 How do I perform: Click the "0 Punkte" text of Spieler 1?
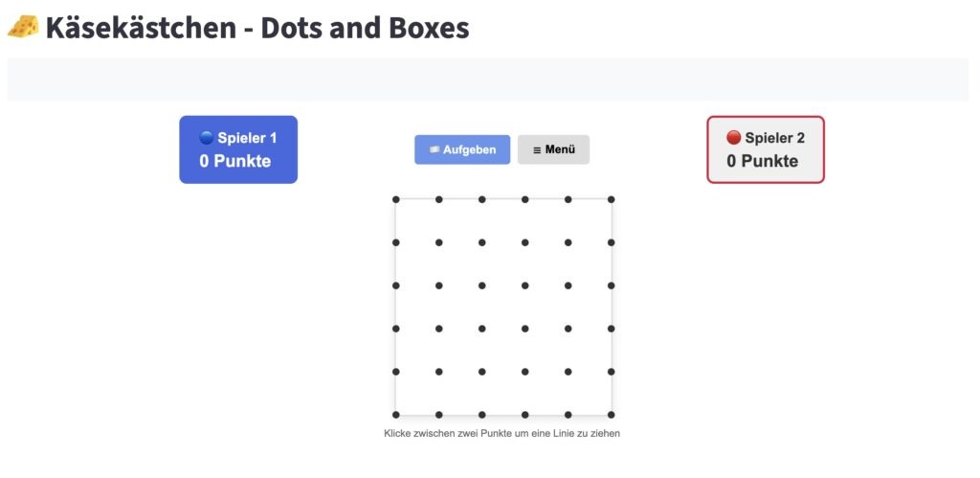pos(235,161)
